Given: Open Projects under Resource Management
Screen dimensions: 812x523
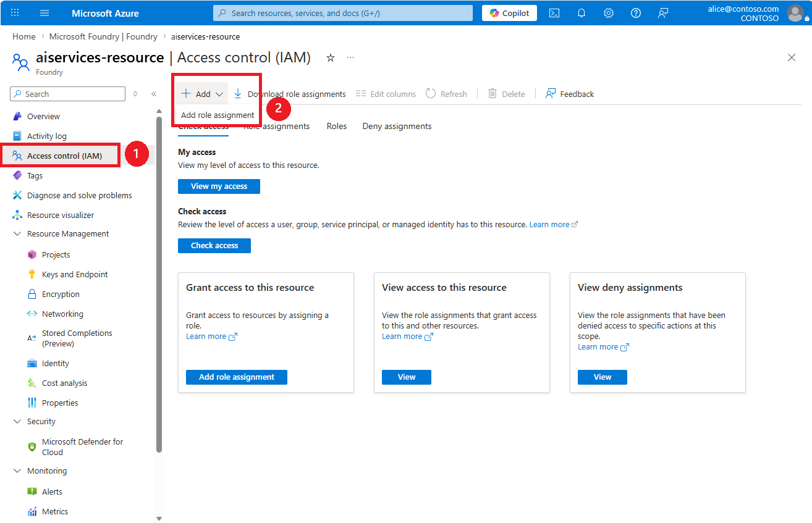Looking at the screenshot, I should 56,254.
